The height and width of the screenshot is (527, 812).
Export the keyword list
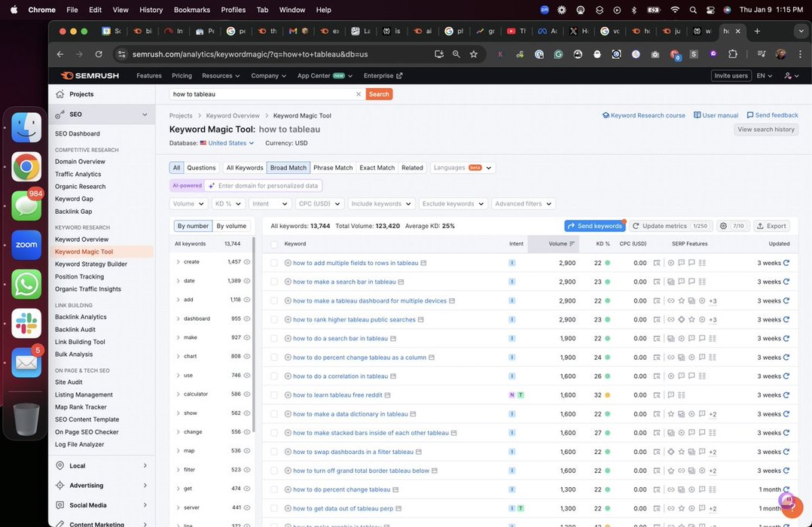[771, 226]
